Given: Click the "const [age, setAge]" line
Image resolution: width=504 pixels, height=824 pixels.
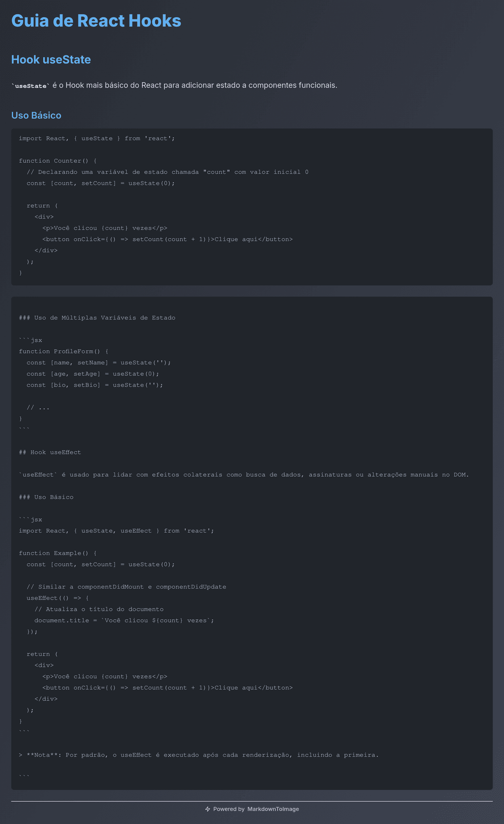Looking at the screenshot, I should pos(92,374).
